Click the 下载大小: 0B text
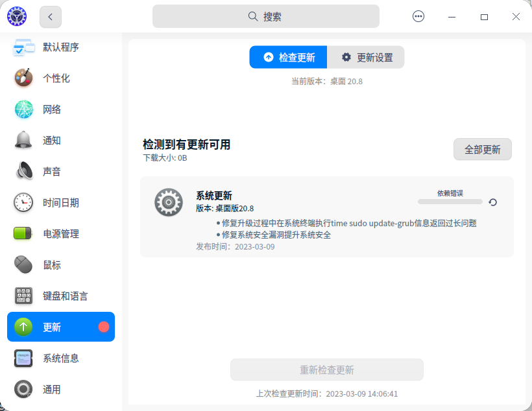 point(165,158)
